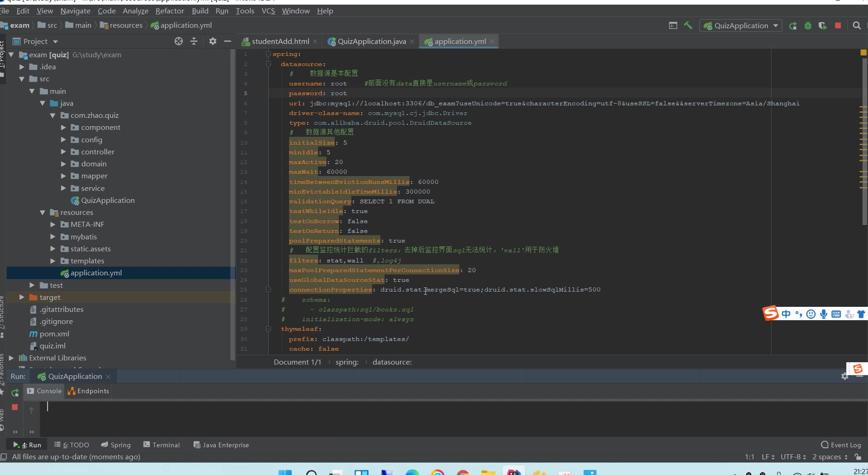Open Search Everywhere magnifier icon
Image resolution: width=868 pixels, height=475 pixels.
(x=856, y=26)
